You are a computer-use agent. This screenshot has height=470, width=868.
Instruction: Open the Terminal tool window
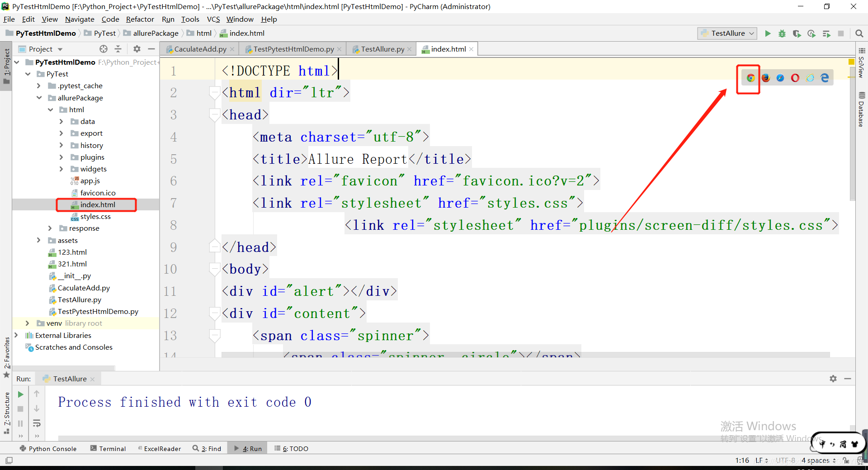(108, 448)
